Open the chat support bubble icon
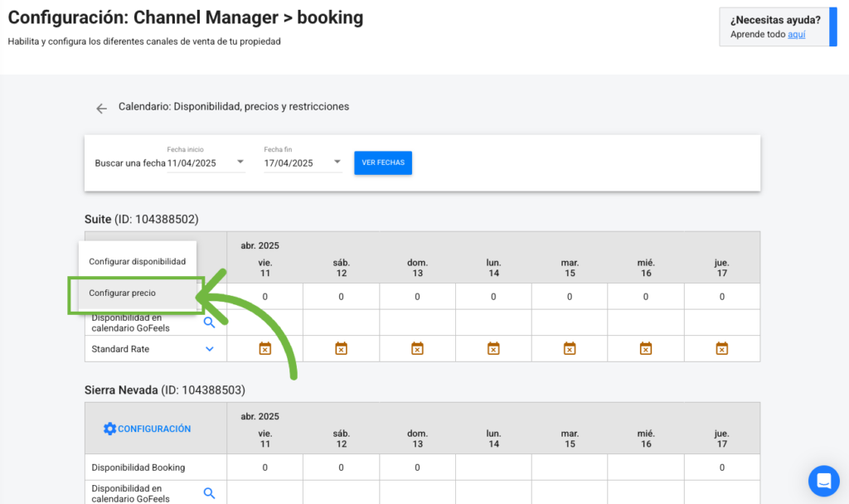The height and width of the screenshot is (504, 849). [824, 480]
